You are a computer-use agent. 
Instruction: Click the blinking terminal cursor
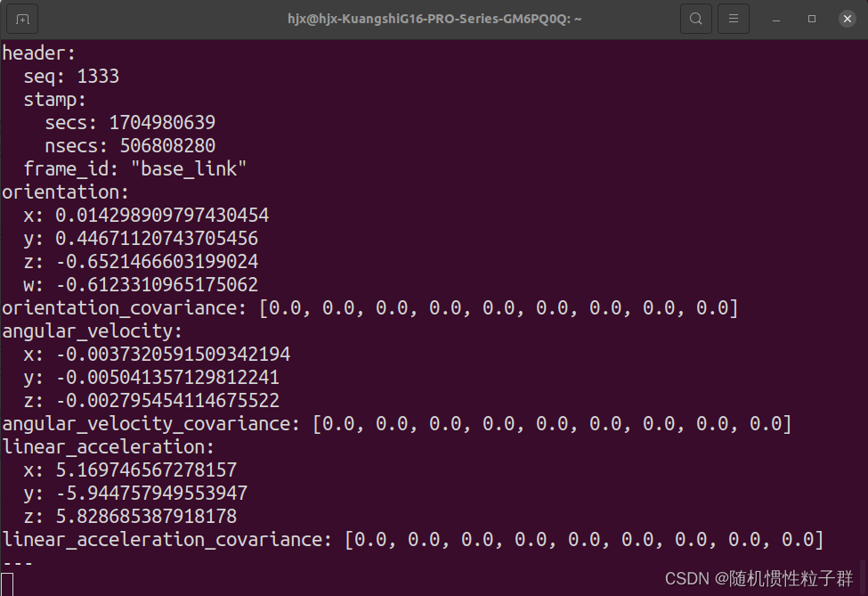(x=9, y=583)
